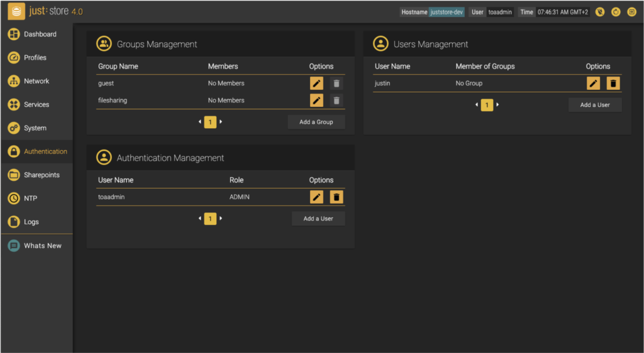Go to previous page in Authentication Management
Viewport: 644px width, 353px height.
click(200, 219)
